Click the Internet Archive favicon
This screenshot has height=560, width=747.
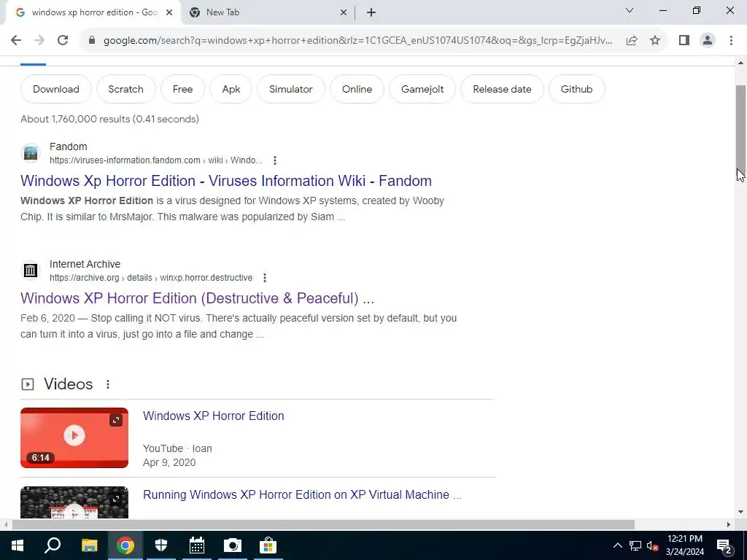point(31,271)
